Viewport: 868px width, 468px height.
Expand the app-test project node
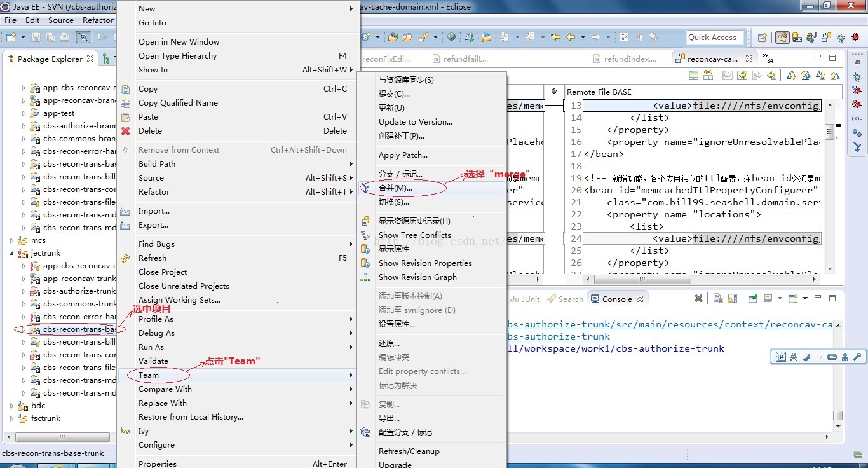pyautogui.click(x=24, y=113)
